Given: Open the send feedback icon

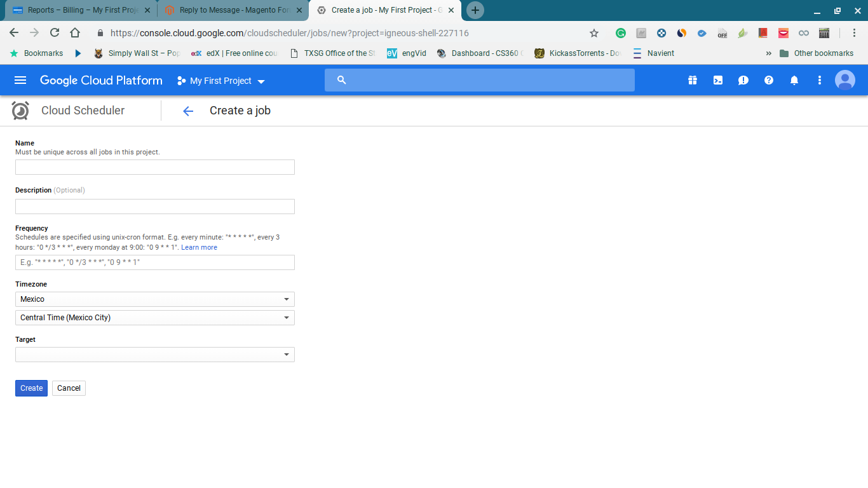Looking at the screenshot, I should pos(743,80).
